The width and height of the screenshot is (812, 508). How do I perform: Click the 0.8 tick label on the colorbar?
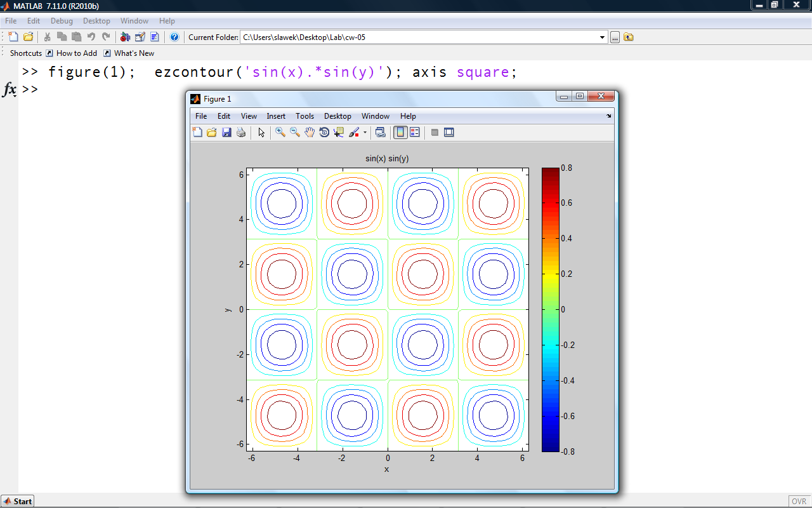(x=566, y=168)
